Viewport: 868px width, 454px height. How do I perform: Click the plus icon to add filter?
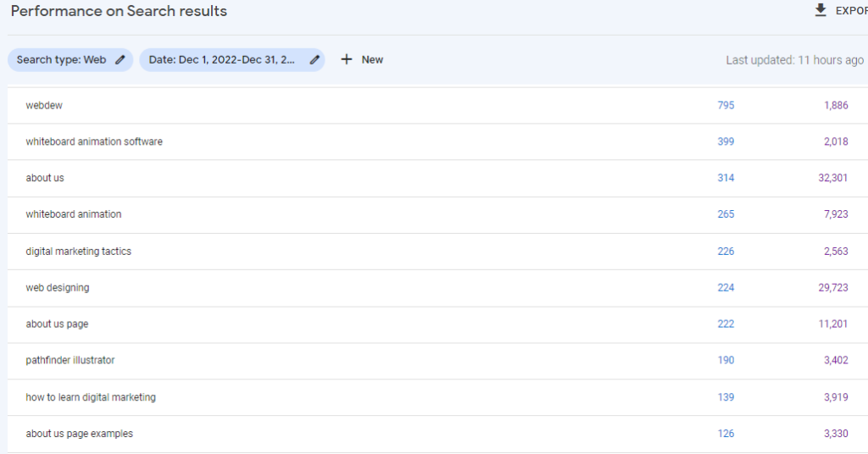[346, 60]
